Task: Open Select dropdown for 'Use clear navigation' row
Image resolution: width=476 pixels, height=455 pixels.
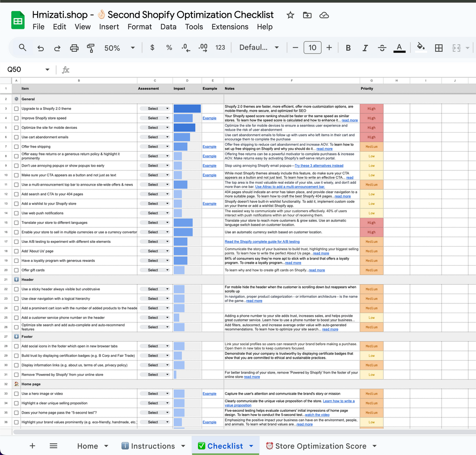Action: click(x=155, y=299)
